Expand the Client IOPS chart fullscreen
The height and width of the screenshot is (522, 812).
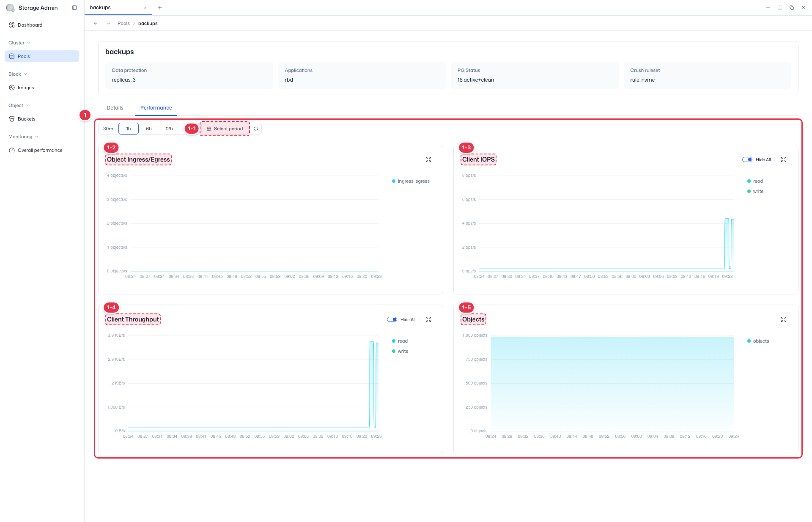click(x=784, y=159)
